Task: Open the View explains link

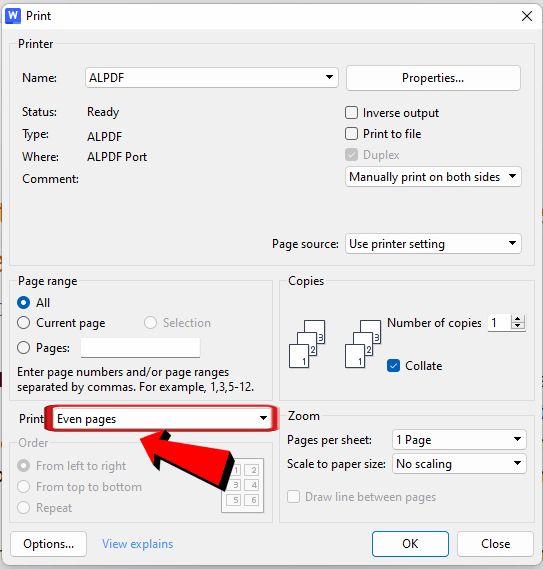Action: pos(138,544)
